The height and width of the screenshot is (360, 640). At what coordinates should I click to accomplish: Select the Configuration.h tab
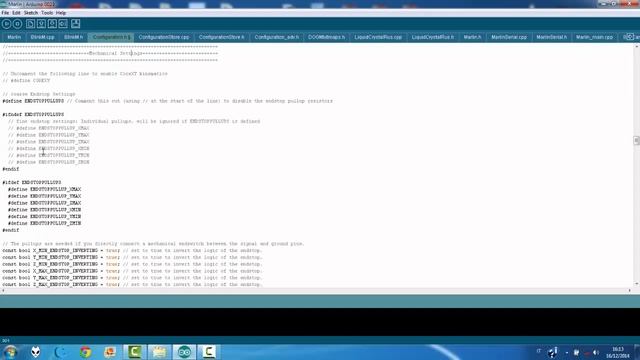click(111, 37)
